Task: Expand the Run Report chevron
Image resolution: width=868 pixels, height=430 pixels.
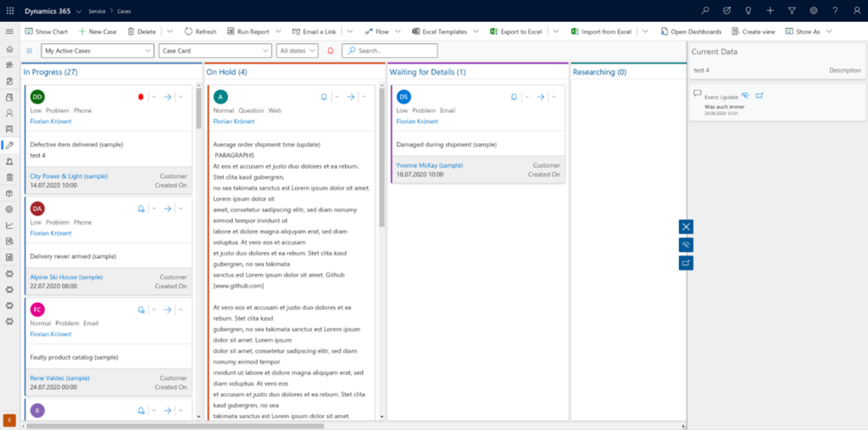Action: click(278, 31)
